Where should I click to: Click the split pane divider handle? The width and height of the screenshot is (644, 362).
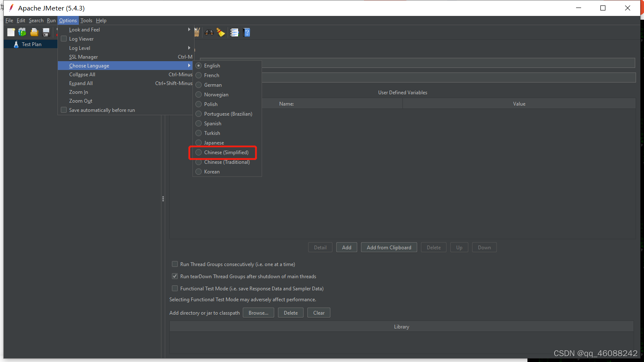[163, 199]
